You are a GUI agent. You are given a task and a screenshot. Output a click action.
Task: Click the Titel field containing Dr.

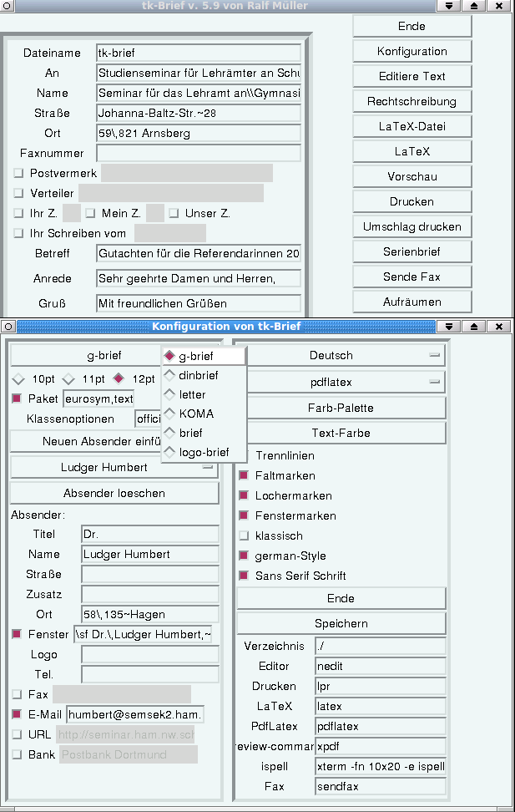click(x=150, y=535)
